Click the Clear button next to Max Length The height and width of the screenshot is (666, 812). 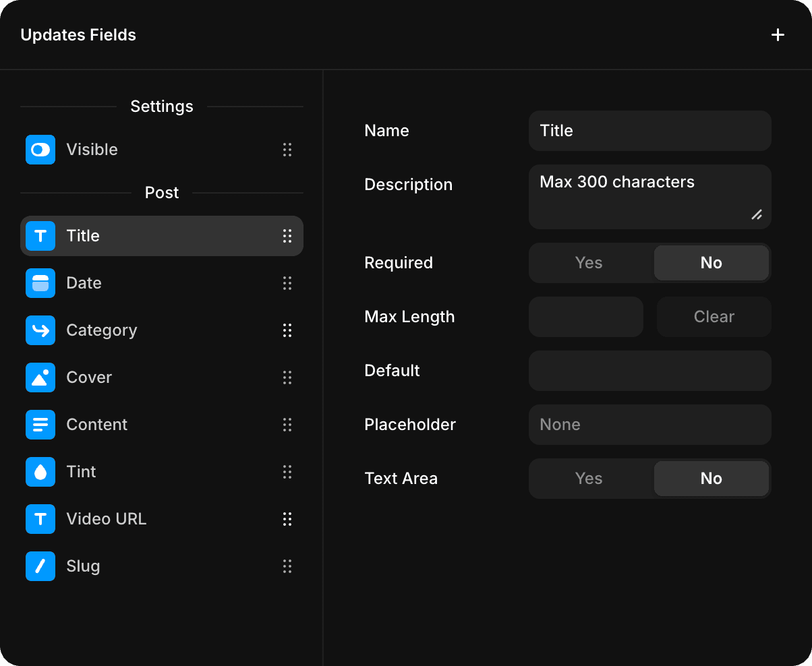coord(714,317)
